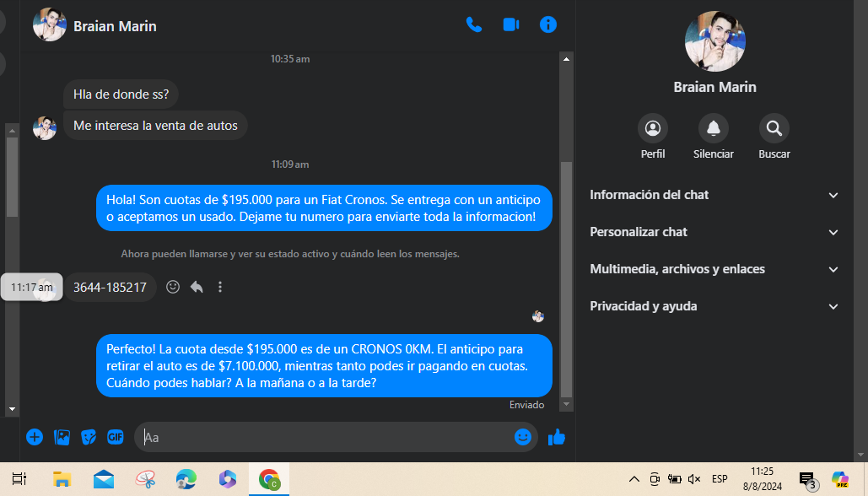Open more actions plus icon in composer

click(x=35, y=437)
